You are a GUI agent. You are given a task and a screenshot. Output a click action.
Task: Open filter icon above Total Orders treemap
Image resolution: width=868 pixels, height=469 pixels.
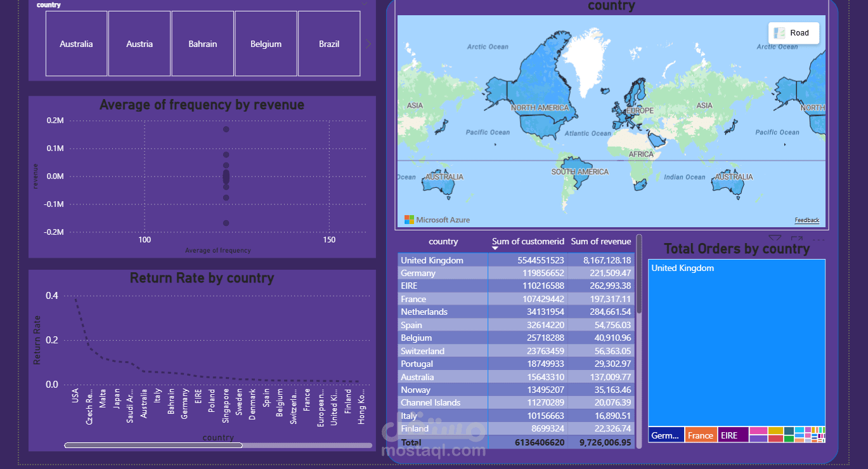point(775,237)
